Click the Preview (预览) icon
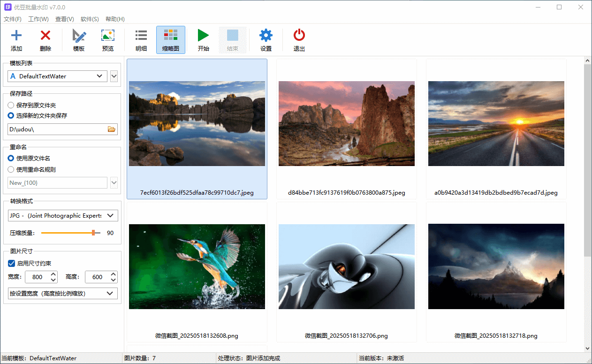 (108, 36)
